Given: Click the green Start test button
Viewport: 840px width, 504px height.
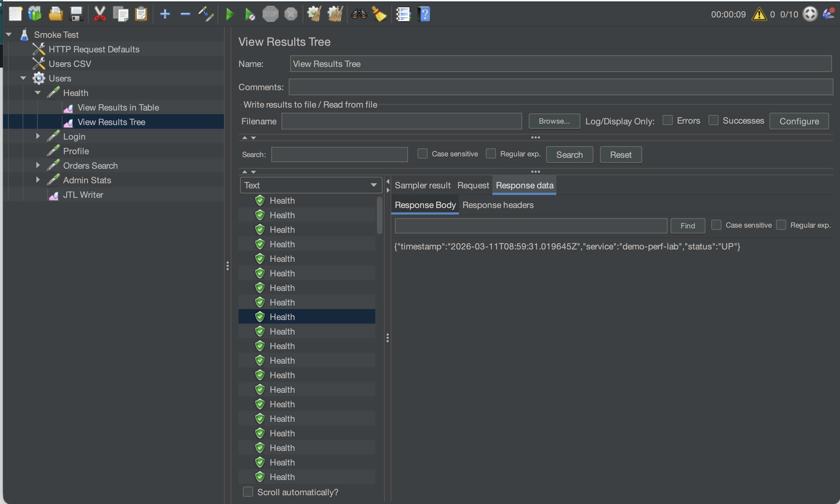Looking at the screenshot, I should [229, 15].
